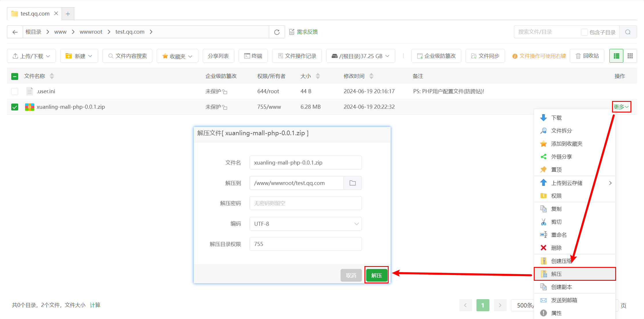
Task: Open the 终端 terminal tool
Action: tap(253, 56)
